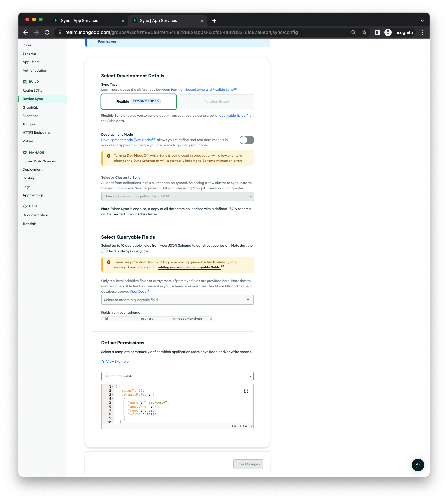448x501 pixels.
Task: Open Values in the sidebar
Action: tap(28, 141)
